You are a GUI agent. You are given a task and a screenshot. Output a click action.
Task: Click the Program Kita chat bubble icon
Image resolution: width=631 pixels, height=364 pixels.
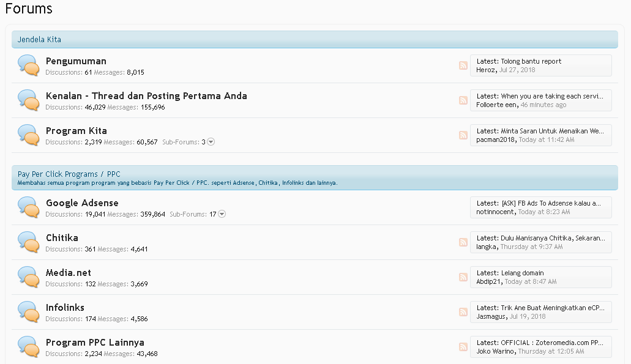click(29, 135)
